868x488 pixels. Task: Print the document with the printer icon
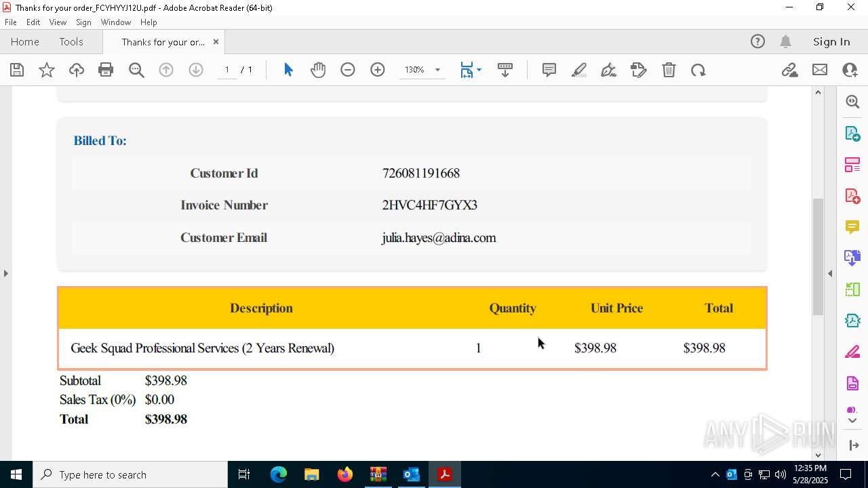pos(106,70)
